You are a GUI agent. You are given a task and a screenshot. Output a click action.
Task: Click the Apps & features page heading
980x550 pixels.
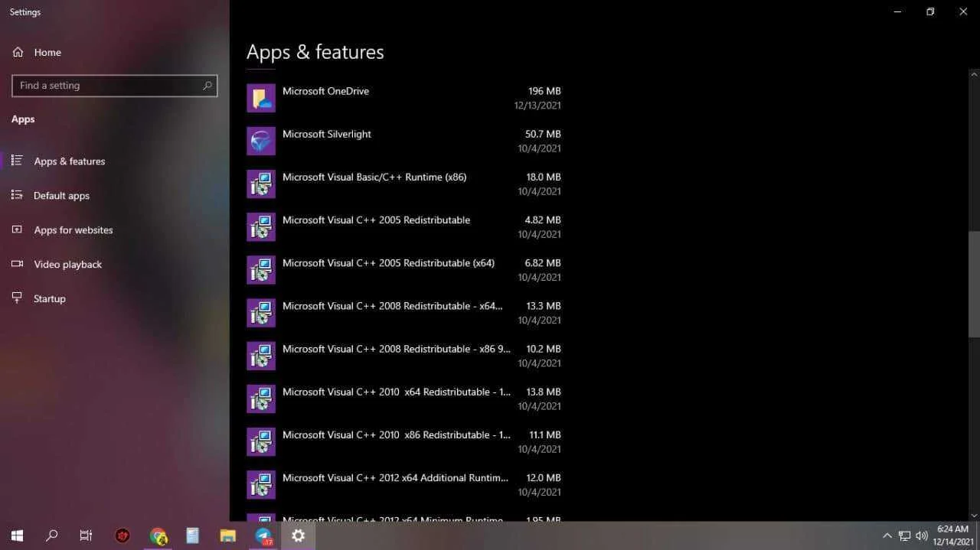click(x=315, y=52)
